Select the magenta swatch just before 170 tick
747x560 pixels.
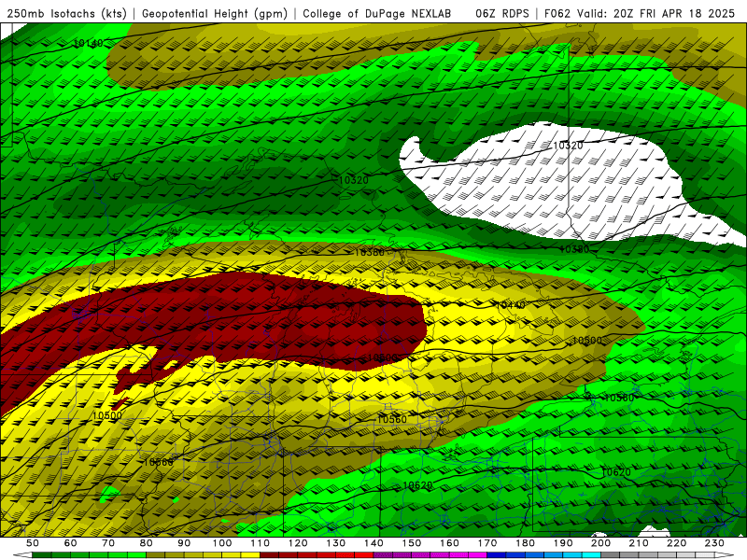point(478,555)
